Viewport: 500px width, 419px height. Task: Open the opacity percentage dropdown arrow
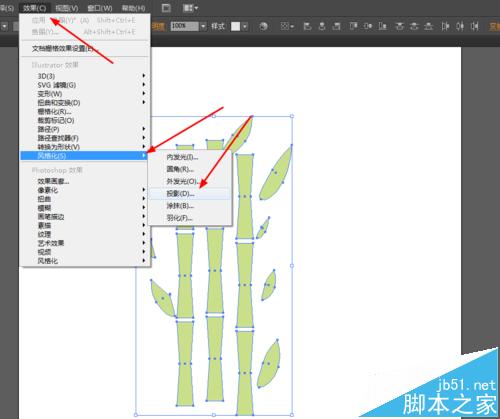tap(203, 26)
